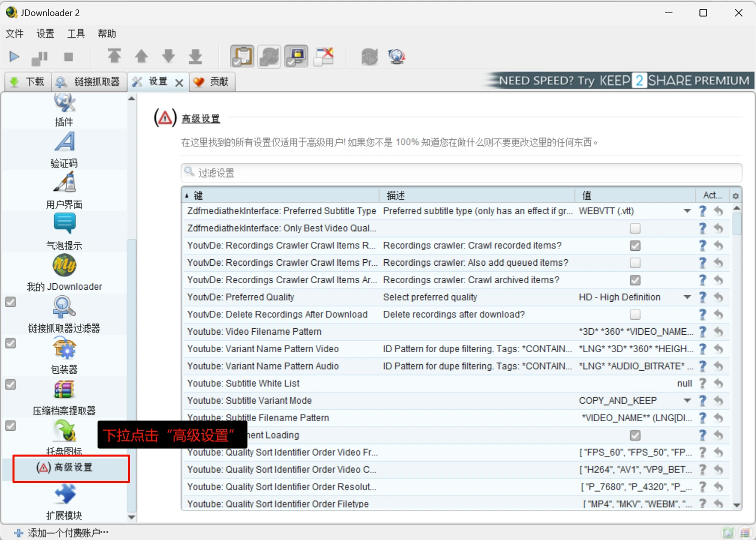Toggle 包装器 enable checkbox in sidebar
The width and height of the screenshot is (756, 540).
tap(10, 343)
